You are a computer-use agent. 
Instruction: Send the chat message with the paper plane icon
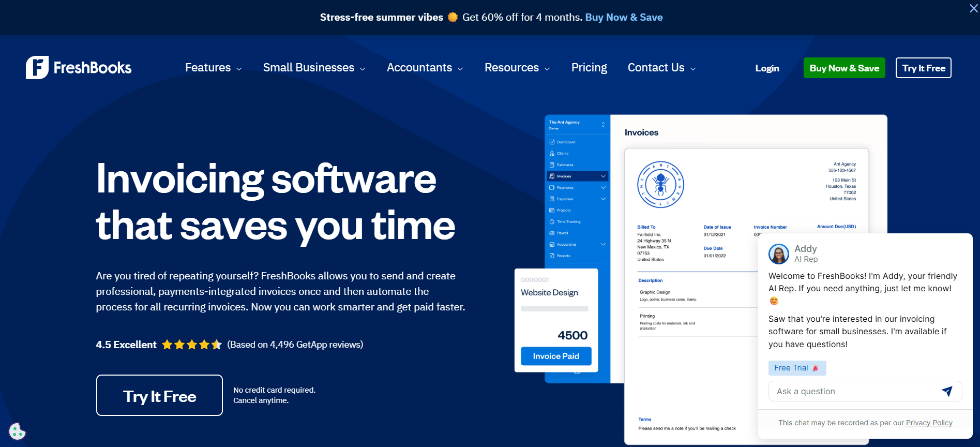coord(947,391)
